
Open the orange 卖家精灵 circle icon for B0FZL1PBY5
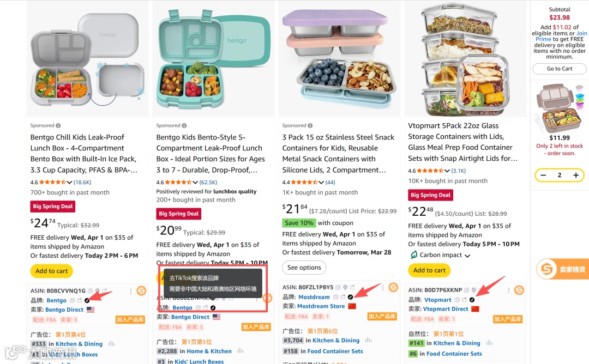point(393,287)
